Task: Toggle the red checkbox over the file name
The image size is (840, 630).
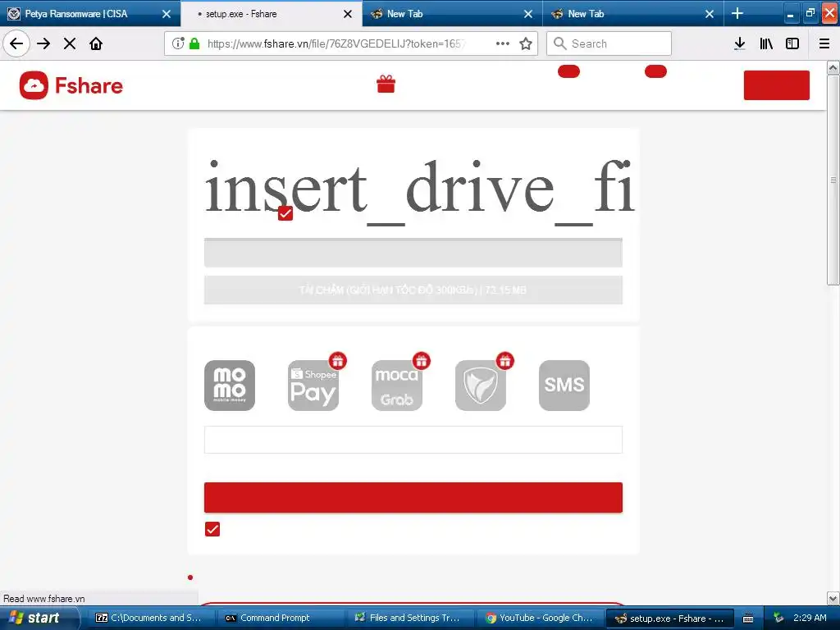Action: 285,213
